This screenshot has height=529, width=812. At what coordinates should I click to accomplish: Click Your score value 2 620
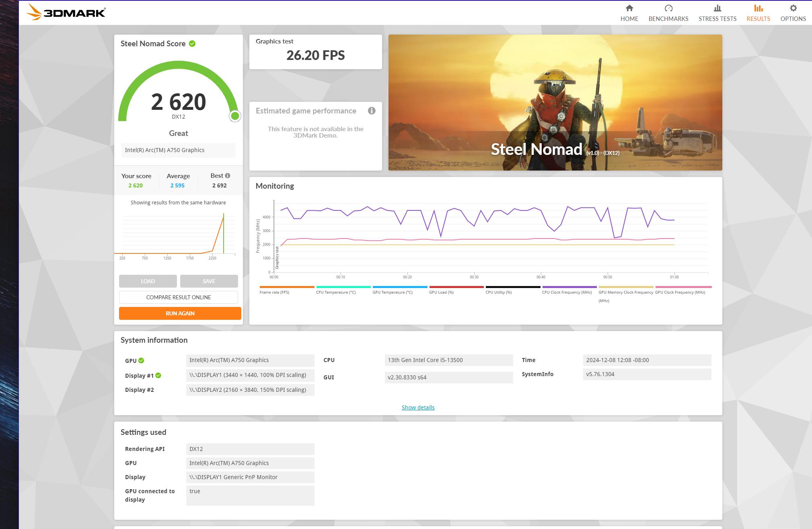pyautogui.click(x=136, y=185)
